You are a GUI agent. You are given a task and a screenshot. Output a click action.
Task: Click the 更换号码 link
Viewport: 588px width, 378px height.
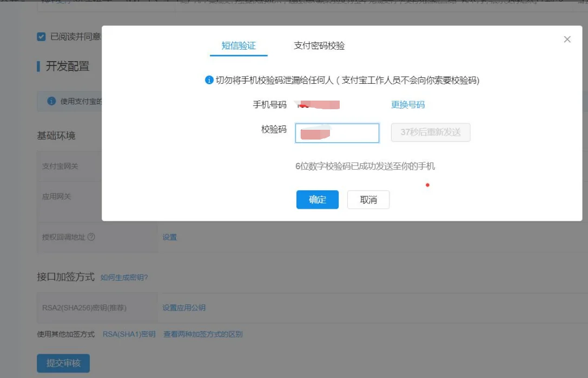click(408, 104)
